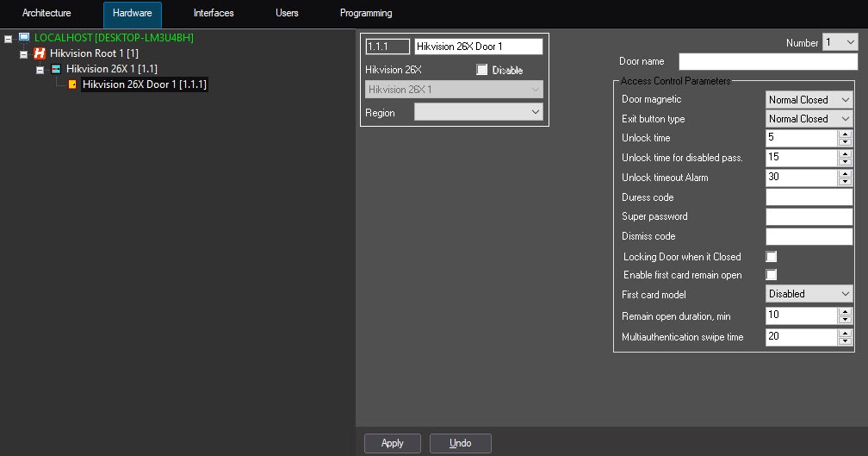Open the Hikvision 26X 1 parent dropdown

pos(454,89)
